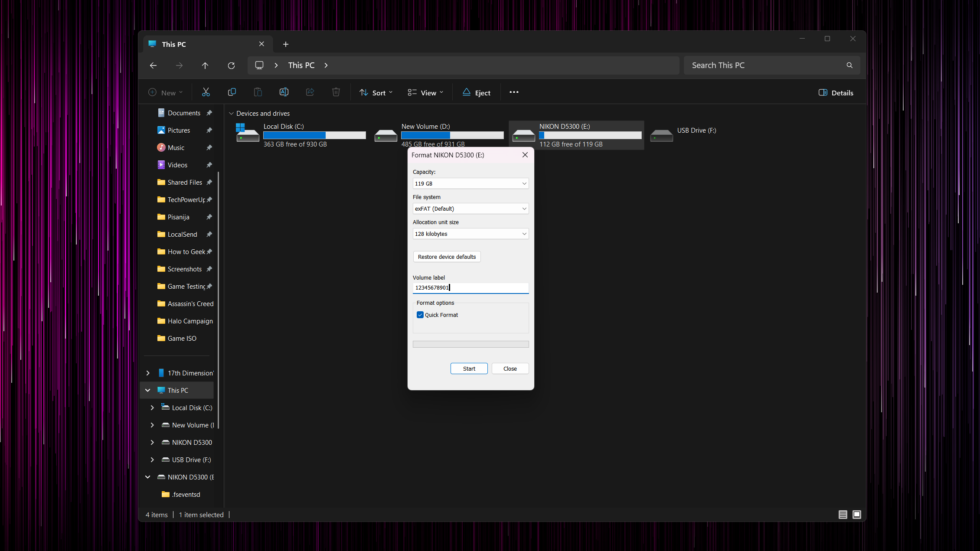
Task: Close the This PC tab
Action: 261,44
